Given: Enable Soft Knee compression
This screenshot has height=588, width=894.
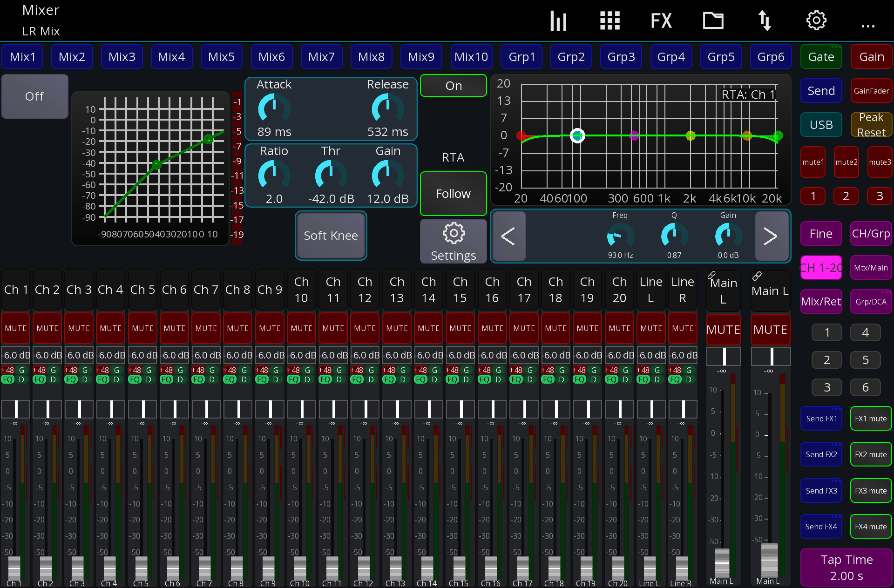Looking at the screenshot, I should tap(331, 236).
